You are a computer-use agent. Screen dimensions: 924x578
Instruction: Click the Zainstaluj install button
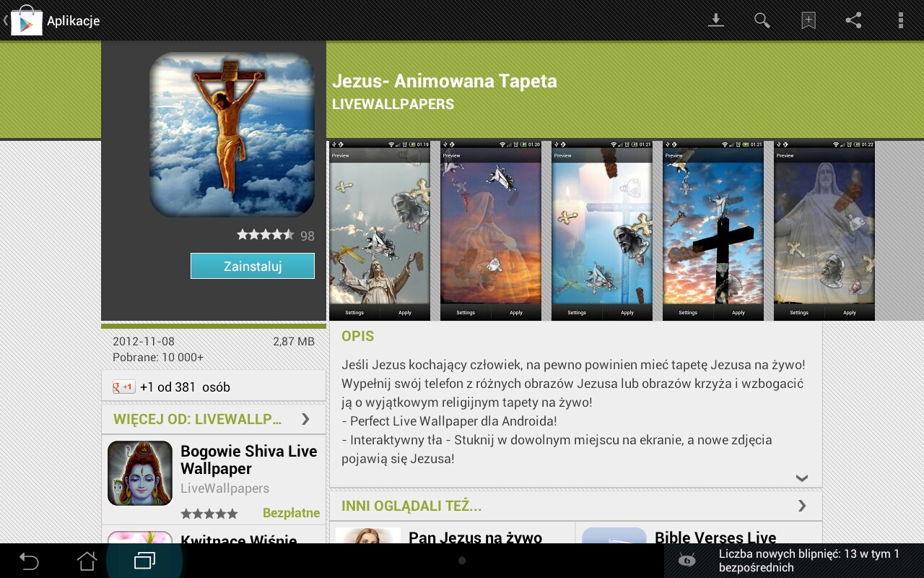[x=253, y=266]
